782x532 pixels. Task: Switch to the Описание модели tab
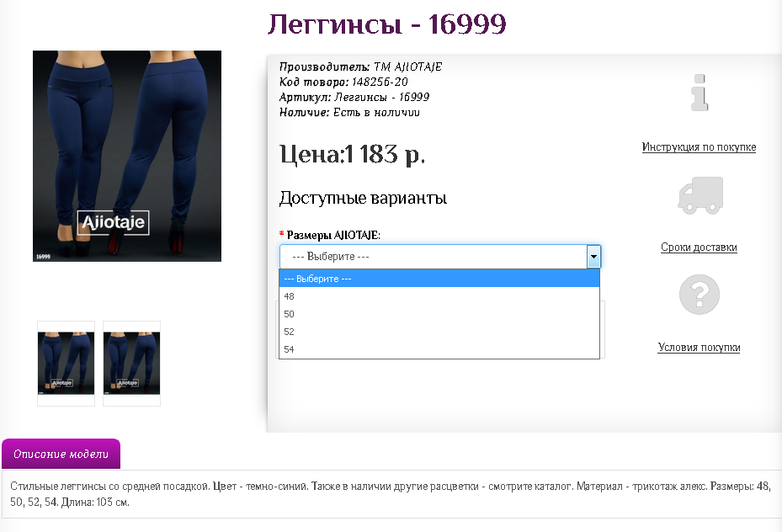click(x=61, y=453)
